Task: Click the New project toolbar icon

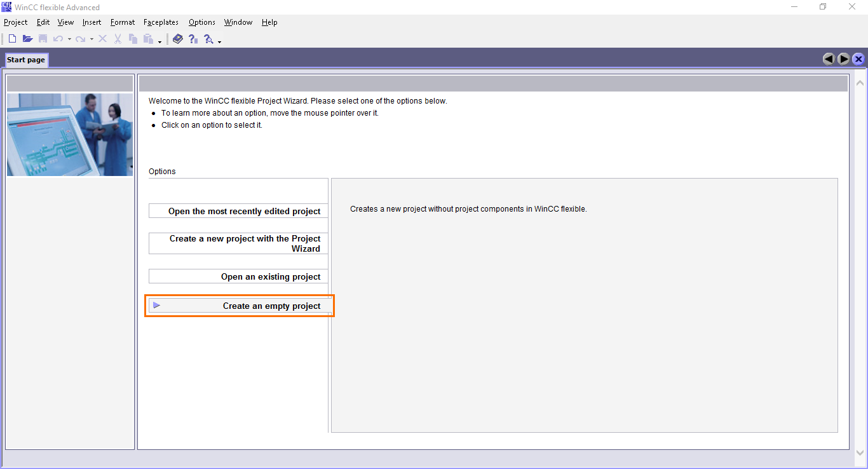Action: point(12,39)
